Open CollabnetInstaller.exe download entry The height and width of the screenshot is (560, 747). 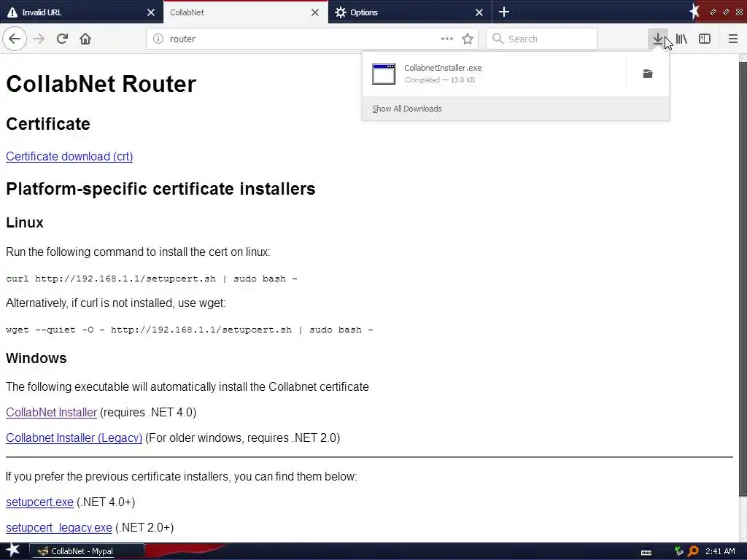pos(494,74)
